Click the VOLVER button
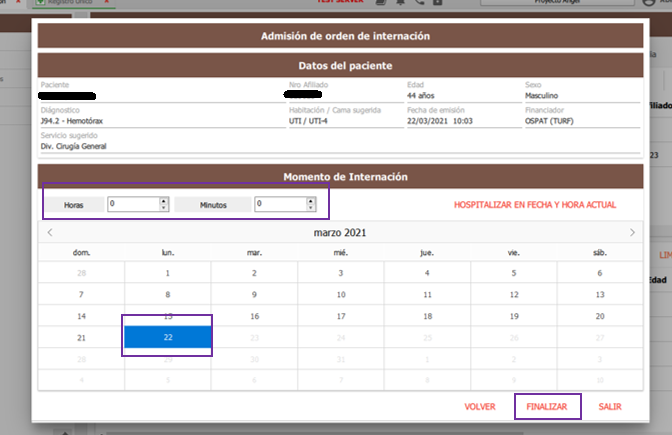This screenshot has width=672, height=435. tap(480, 407)
